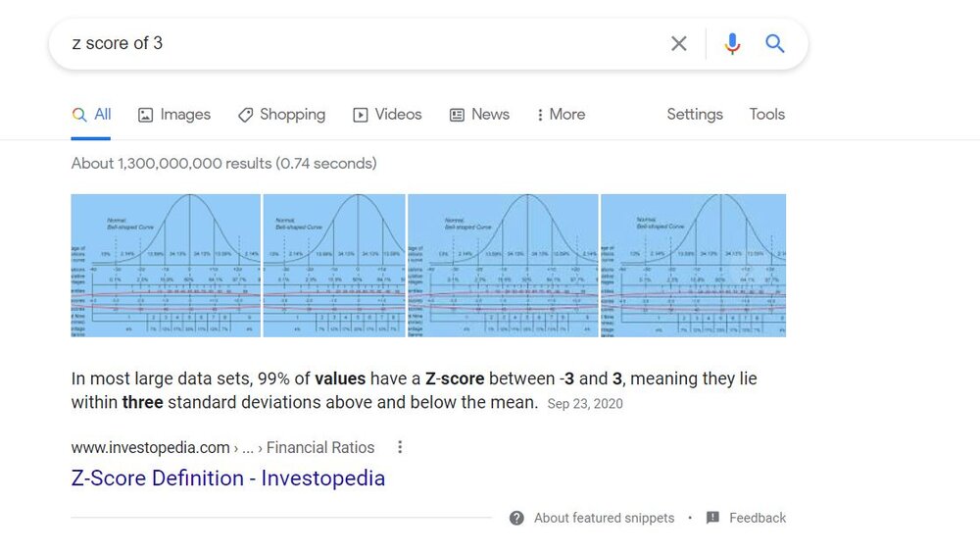Switch to the Images tab
The width and height of the screenshot is (980, 554).
(174, 115)
